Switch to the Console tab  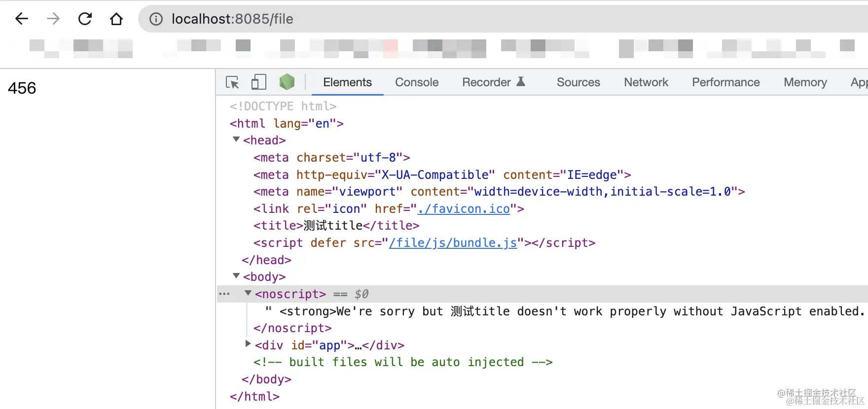point(417,82)
